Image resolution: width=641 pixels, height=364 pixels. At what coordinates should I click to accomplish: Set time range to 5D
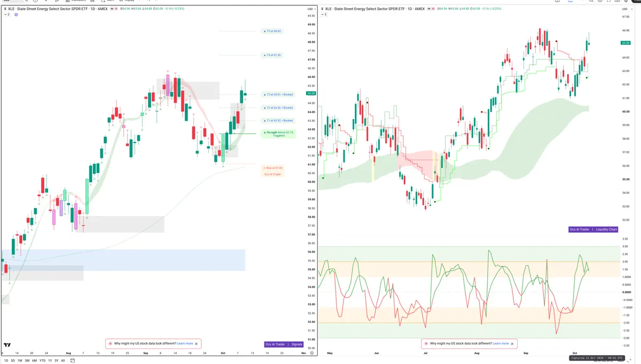[x=13, y=361]
